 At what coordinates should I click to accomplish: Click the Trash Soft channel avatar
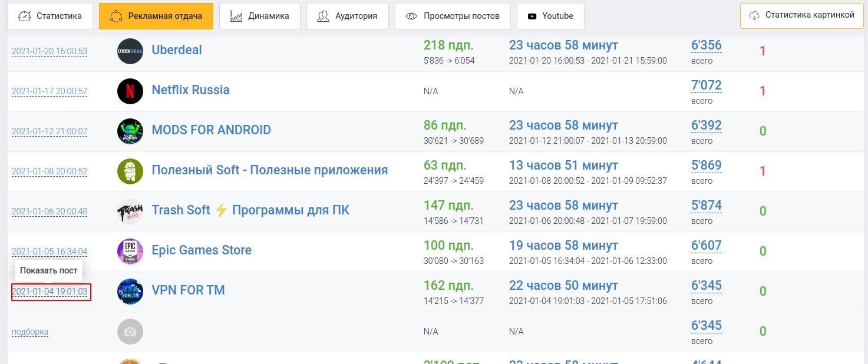point(130,211)
